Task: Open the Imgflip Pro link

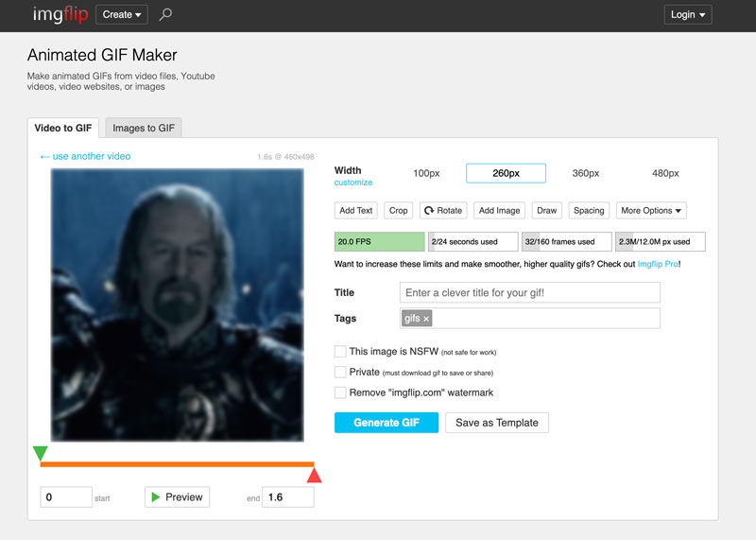Action: (x=658, y=264)
